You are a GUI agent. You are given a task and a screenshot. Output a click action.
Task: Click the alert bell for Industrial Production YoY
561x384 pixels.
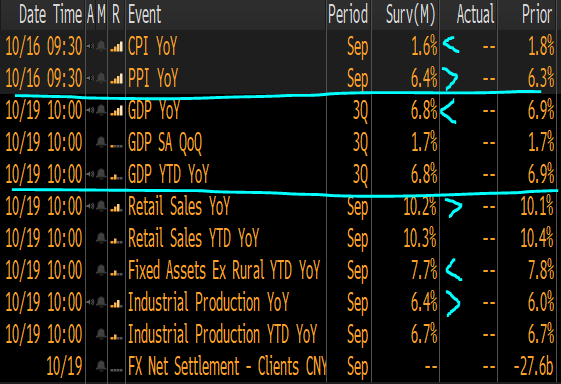(x=101, y=302)
